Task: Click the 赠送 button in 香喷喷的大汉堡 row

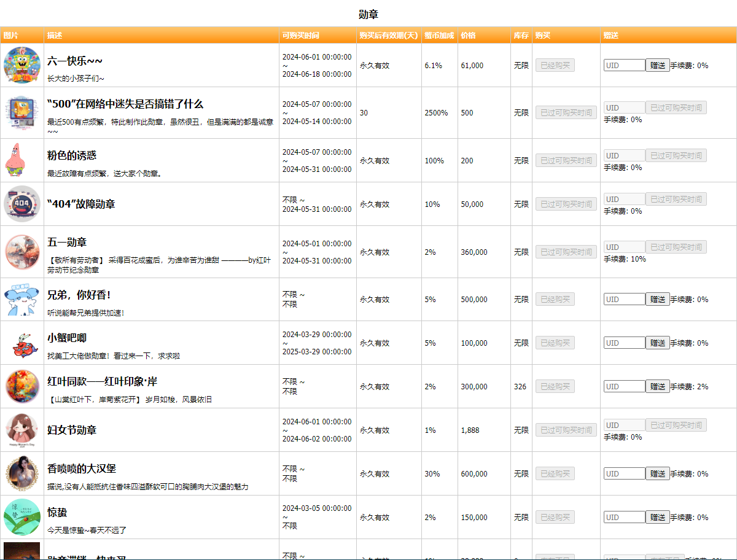Action: [x=657, y=473]
